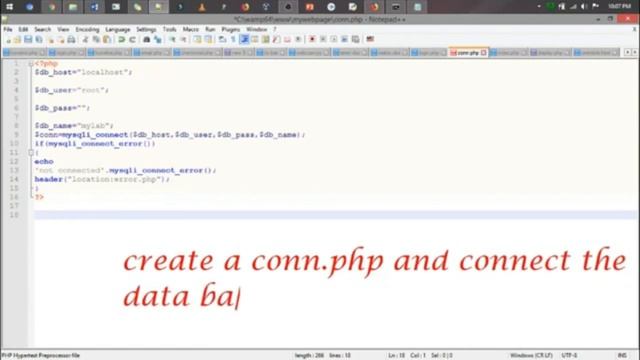This screenshot has width=640, height=360.
Task: Click the macro Playback icon
Action: (333, 40)
